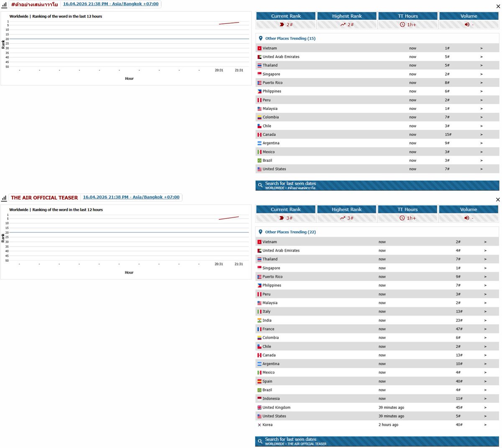Expand the France row arrow
Screen dimensions: 502x448
485,329
